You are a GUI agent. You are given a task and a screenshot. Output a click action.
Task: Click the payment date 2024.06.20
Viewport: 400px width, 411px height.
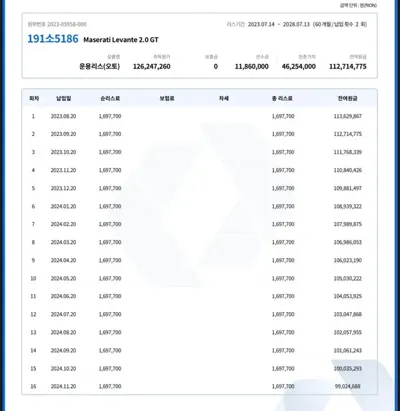63,296
